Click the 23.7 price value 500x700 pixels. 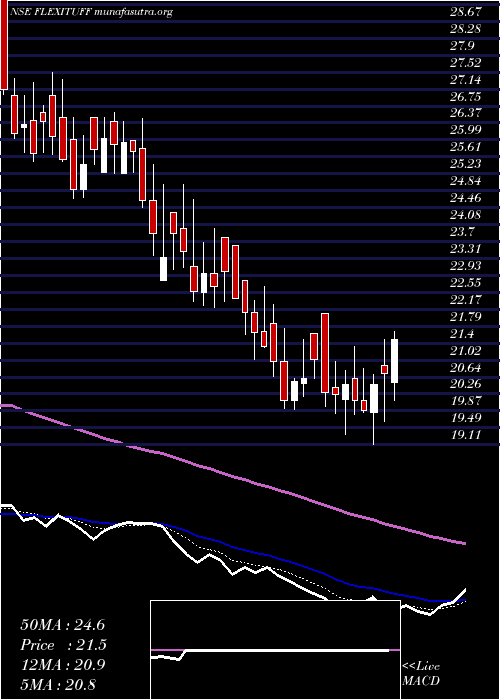(462, 233)
